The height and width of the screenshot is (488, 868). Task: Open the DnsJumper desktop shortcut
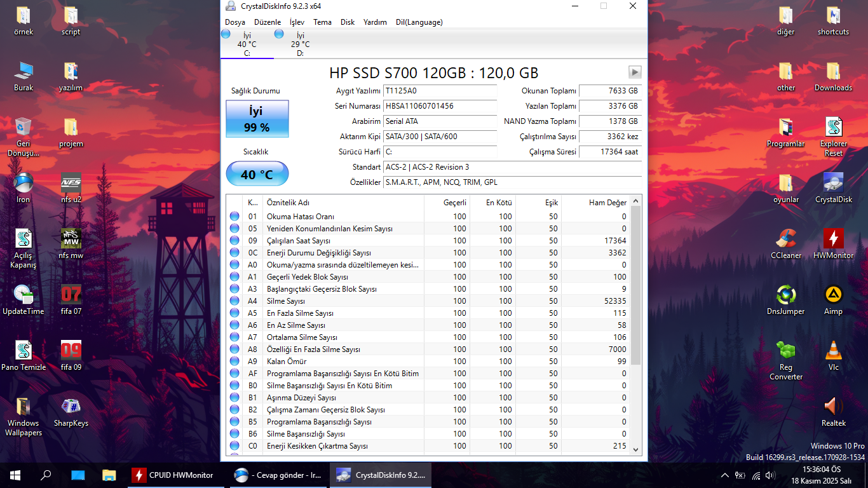786,300
